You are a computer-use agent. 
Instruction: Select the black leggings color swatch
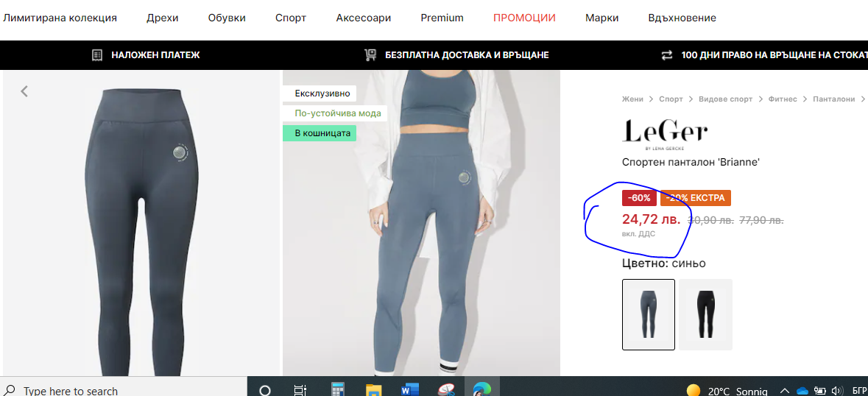tap(706, 315)
